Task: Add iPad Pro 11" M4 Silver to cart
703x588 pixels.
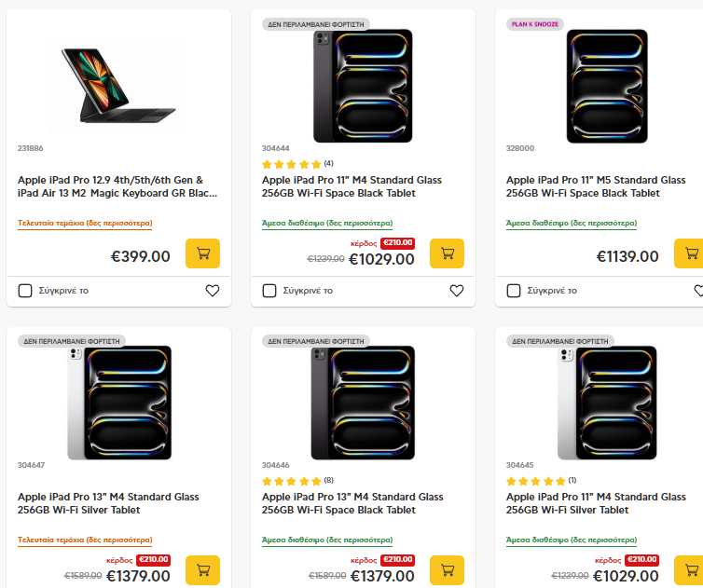Action: pos(691,570)
